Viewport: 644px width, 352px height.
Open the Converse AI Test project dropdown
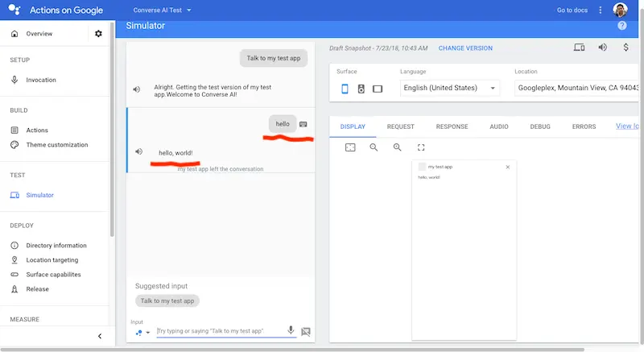[x=162, y=10]
